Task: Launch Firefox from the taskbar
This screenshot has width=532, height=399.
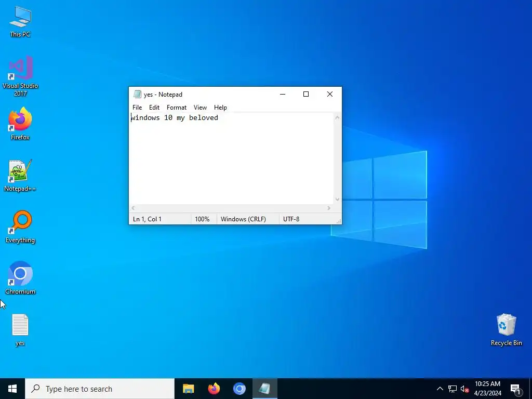Action: click(x=214, y=389)
